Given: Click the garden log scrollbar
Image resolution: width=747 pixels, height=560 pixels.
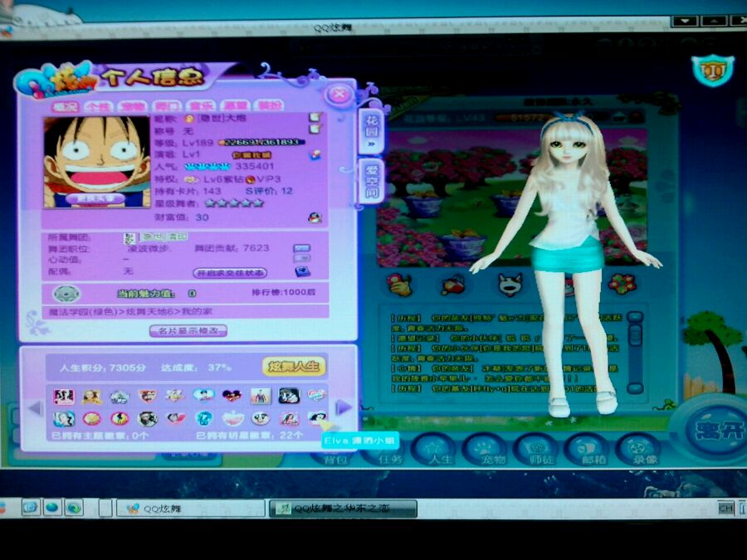Looking at the screenshot, I should click(x=635, y=353).
